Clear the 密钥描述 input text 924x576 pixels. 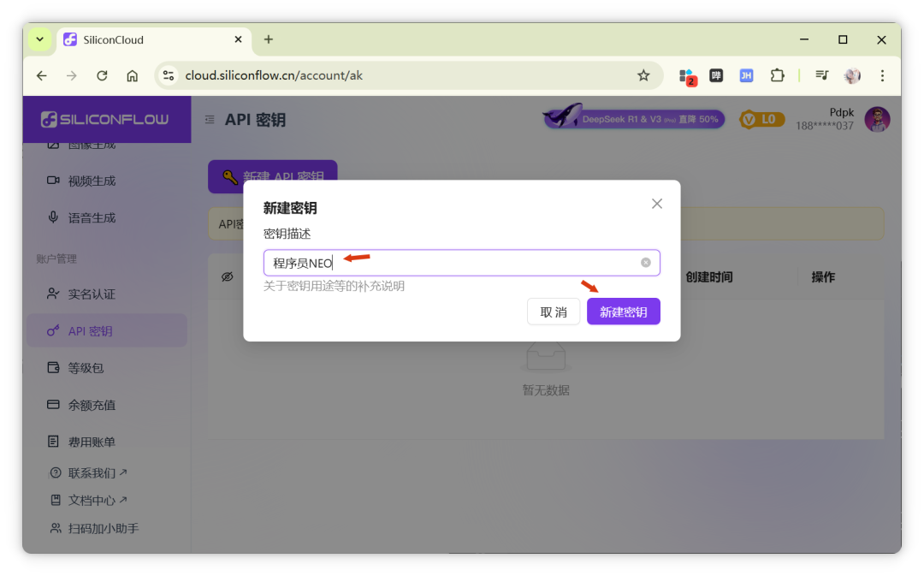(646, 263)
